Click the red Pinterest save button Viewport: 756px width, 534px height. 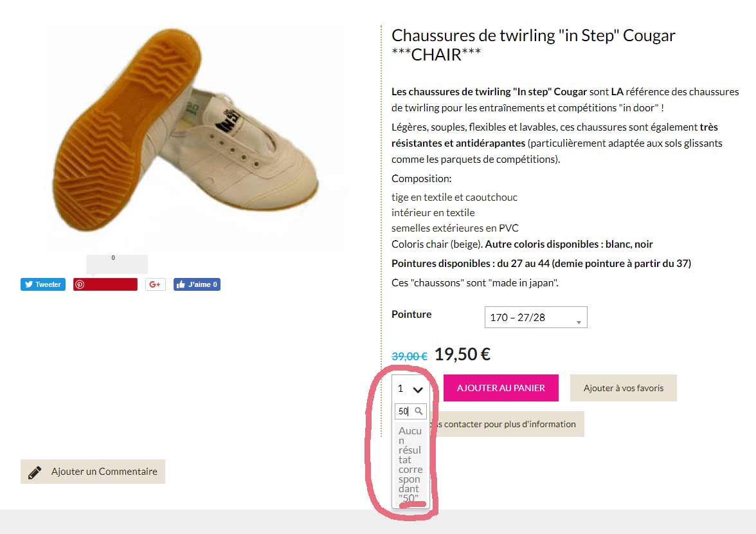[105, 284]
